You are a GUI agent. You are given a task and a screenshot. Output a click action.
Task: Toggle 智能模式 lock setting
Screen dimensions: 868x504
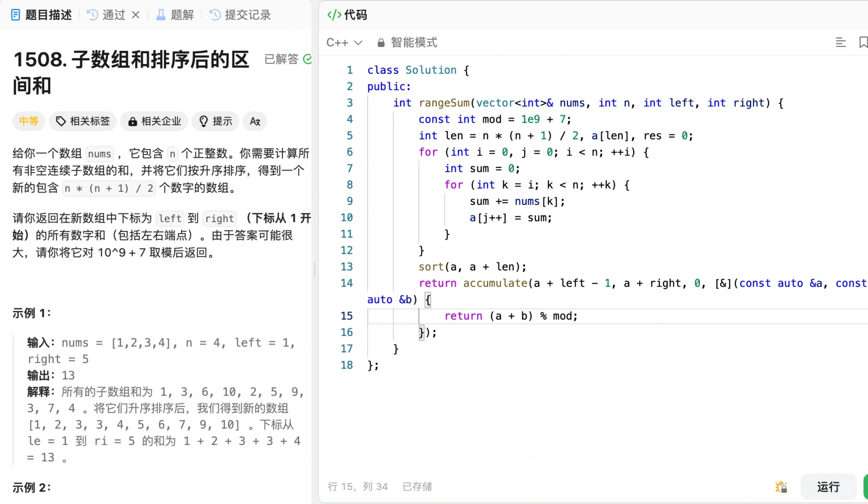pyautogui.click(x=407, y=42)
